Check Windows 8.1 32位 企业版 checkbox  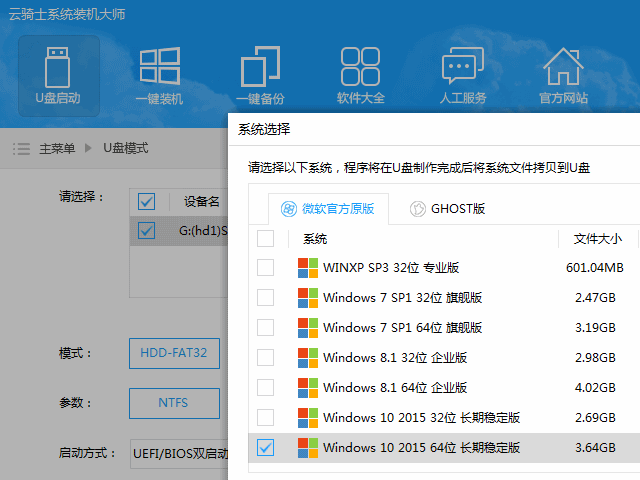(265, 358)
